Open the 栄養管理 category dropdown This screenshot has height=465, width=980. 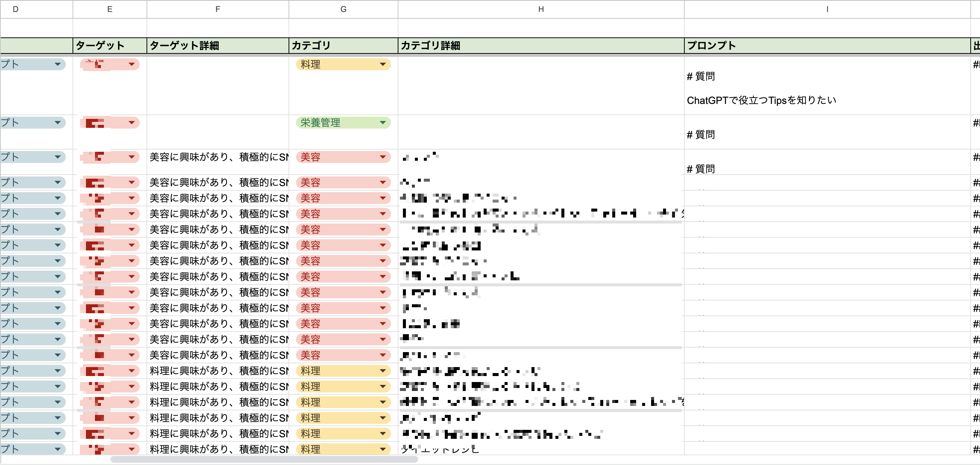(383, 123)
